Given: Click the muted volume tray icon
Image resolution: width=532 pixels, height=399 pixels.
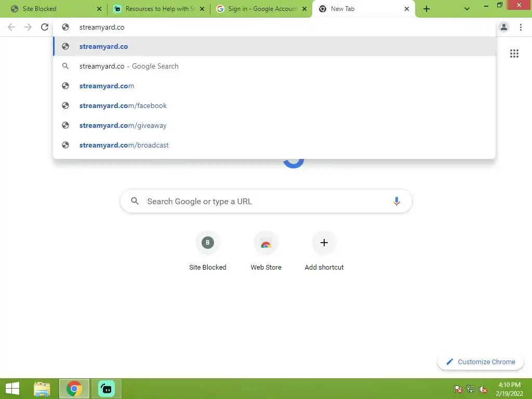Looking at the screenshot, I should (x=483, y=389).
